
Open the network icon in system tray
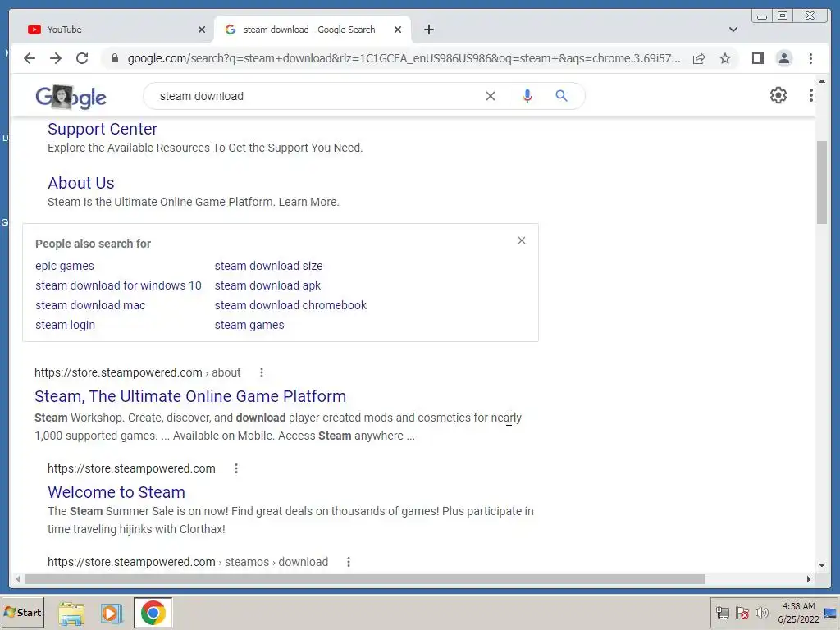click(722, 613)
